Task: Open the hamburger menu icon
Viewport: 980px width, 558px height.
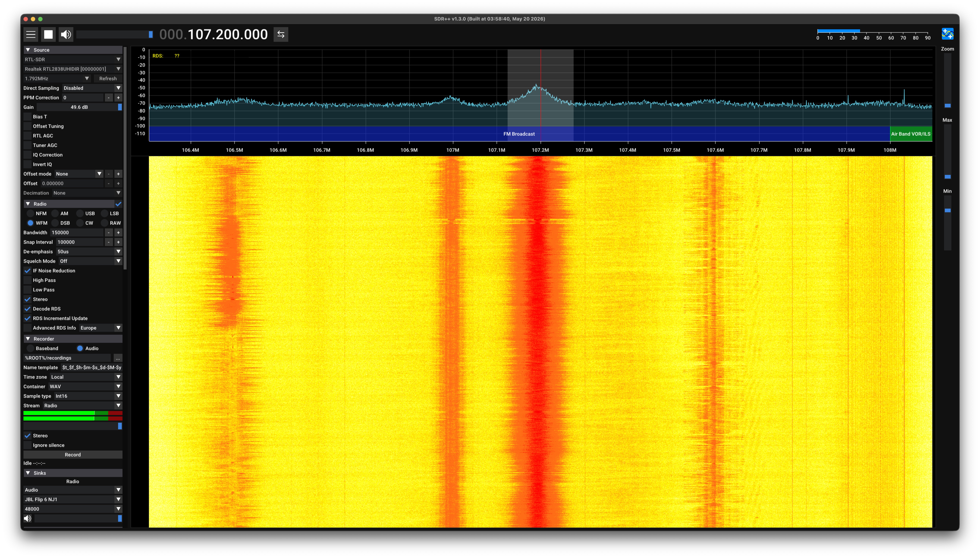Action: tap(31, 34)
